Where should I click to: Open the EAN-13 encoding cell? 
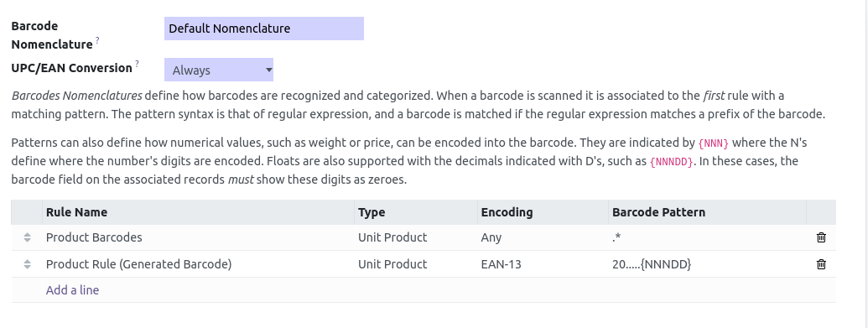point(543,263)
